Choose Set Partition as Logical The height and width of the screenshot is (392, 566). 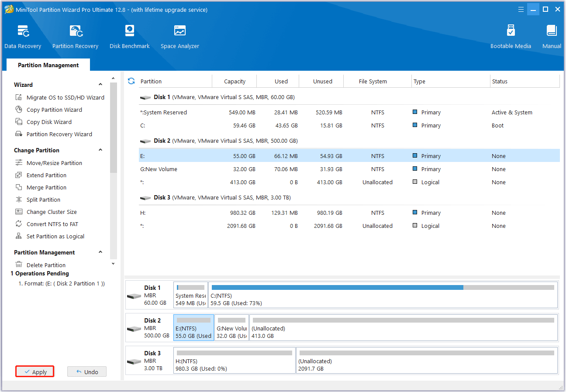[50, 236]
